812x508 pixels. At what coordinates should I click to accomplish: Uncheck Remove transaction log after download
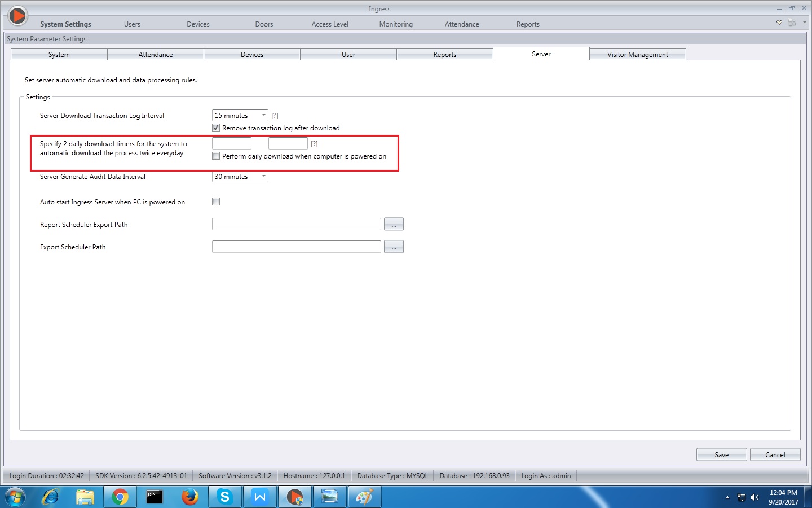pyautogui.click(x=216, y=128)
